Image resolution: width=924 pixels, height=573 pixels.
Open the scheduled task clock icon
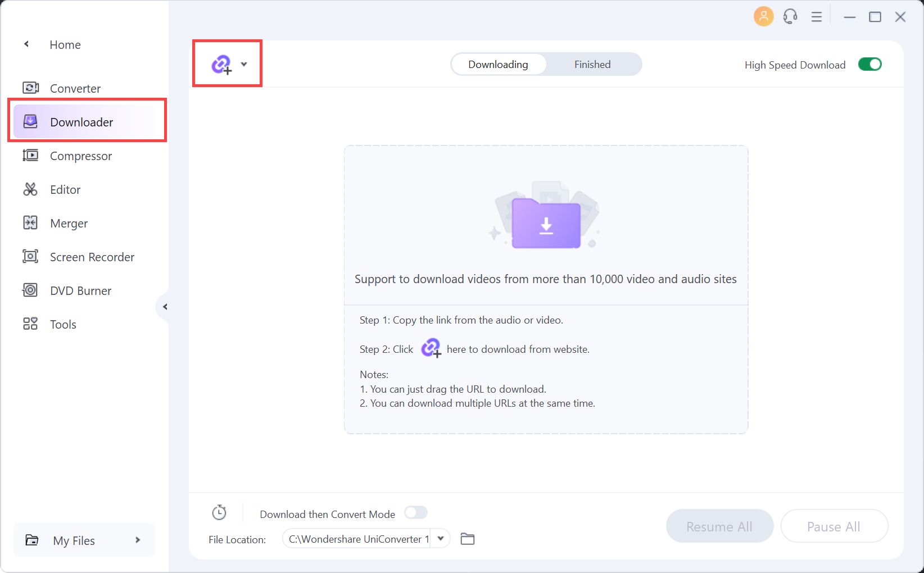click(x=219, y=512)
